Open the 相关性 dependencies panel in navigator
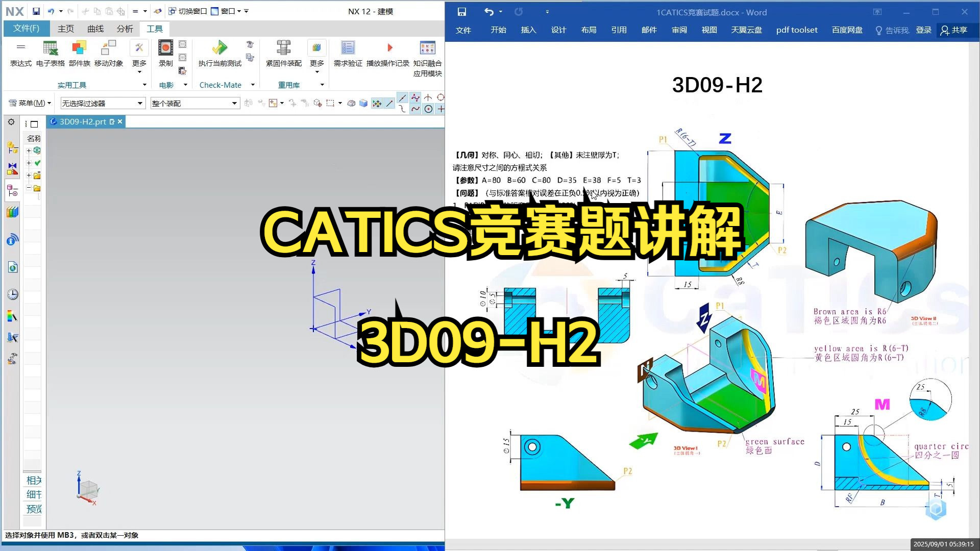Screen dimensions: 980x551 pos(34,480)
